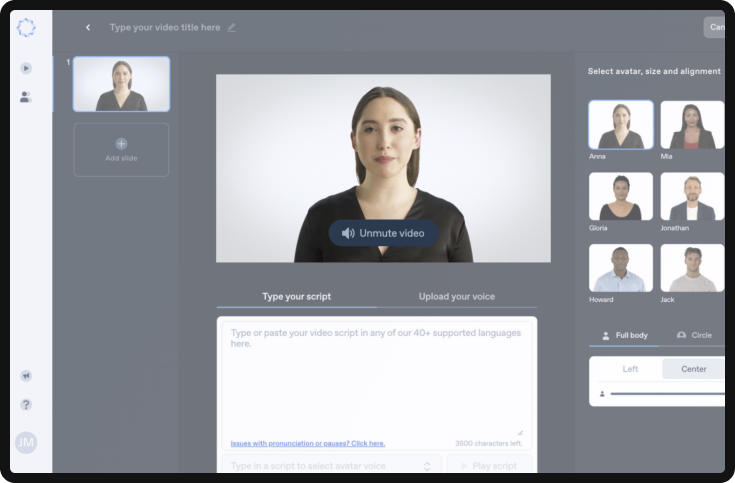
Task: Select the Mia avatar
Action: tap(692, 125)
